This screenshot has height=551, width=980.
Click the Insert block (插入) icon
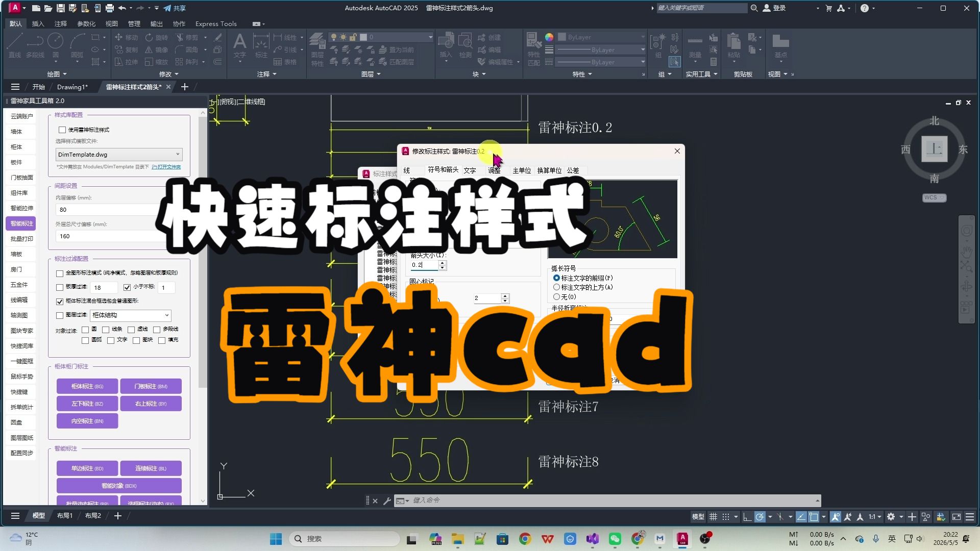446,45
